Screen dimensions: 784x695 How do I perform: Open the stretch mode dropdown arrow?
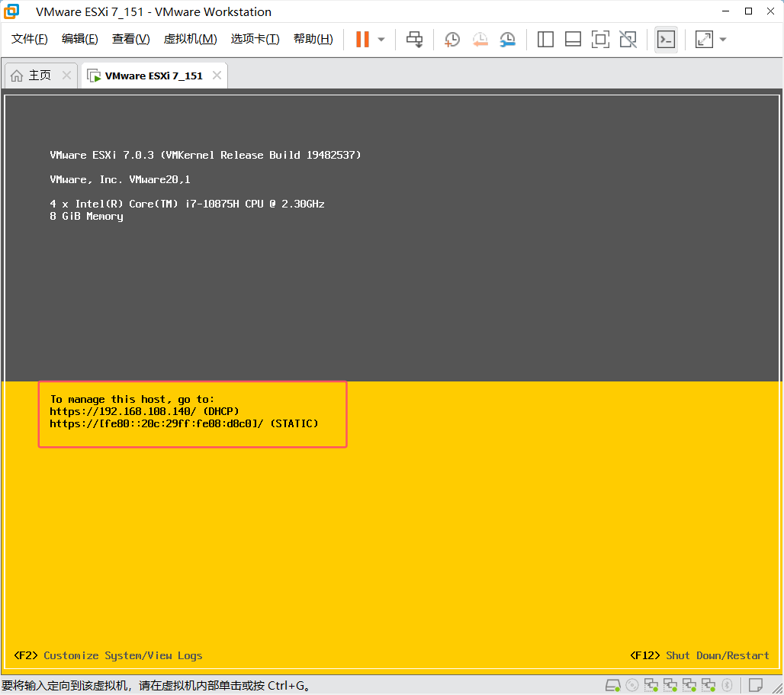click(723, 39)
